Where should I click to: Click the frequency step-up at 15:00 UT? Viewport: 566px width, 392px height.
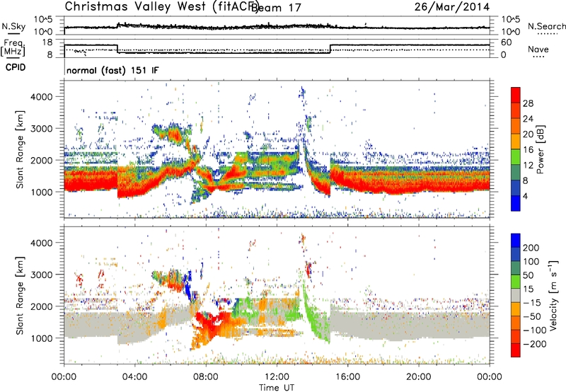[330, 49]
